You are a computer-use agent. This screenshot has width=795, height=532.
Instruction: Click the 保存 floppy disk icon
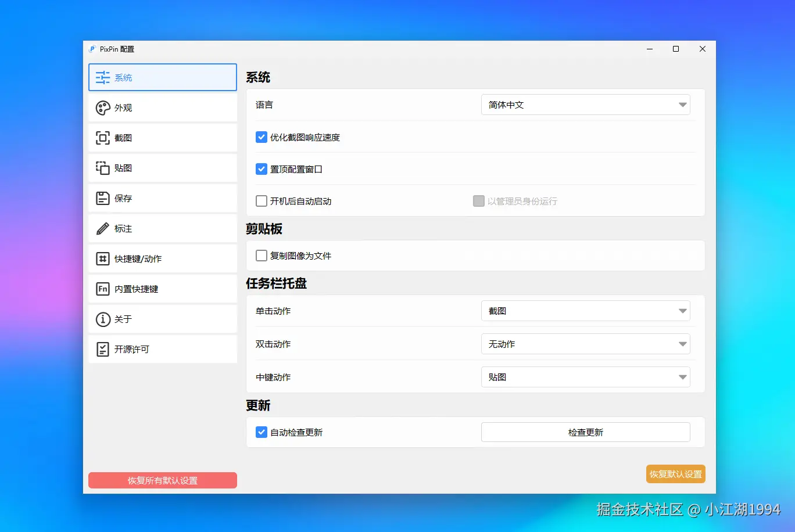pyautogui.click(x=103, y=198)
